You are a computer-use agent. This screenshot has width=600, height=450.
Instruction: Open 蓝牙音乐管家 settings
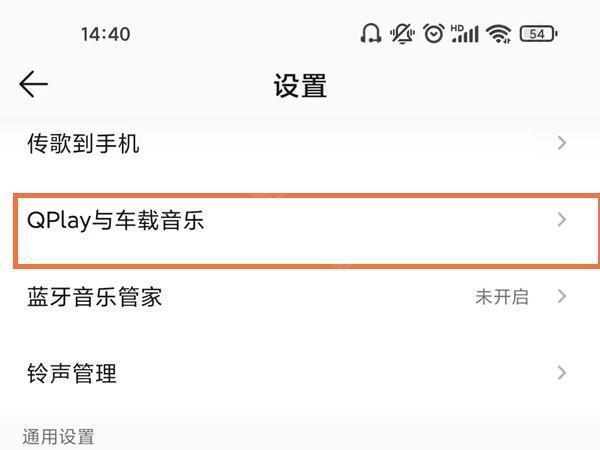(x=94, y=296)
